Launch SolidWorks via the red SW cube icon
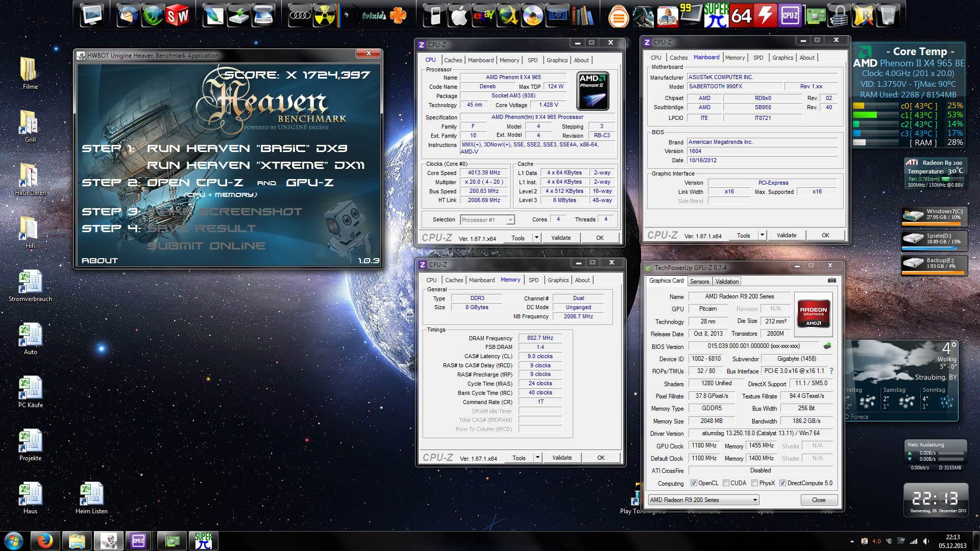 click(x=177, y=15)
